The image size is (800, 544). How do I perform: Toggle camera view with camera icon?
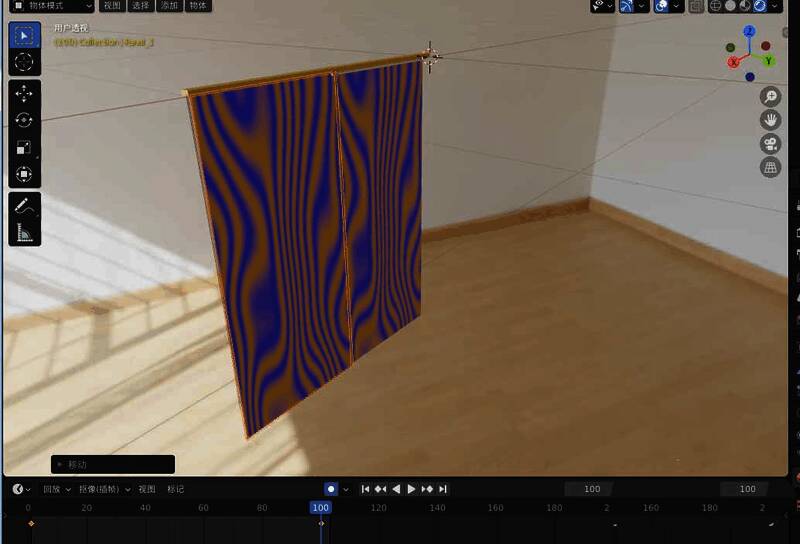point(770,144)
